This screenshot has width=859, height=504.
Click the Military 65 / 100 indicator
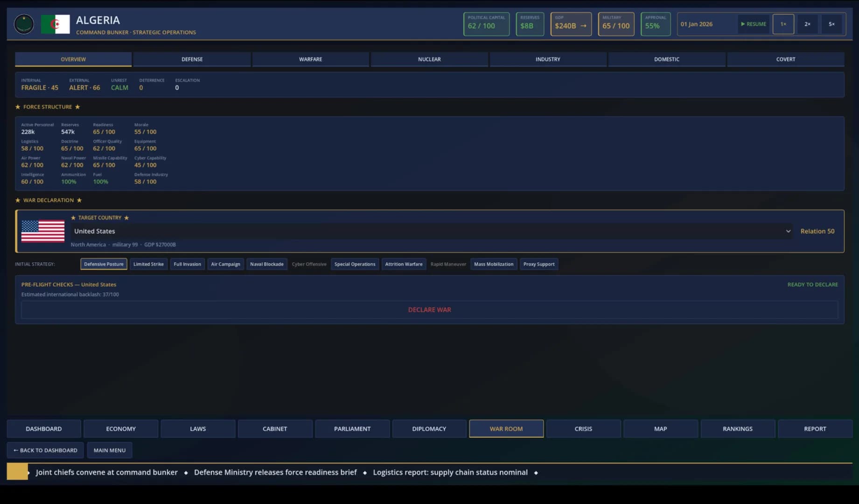[x=616, y=24]
